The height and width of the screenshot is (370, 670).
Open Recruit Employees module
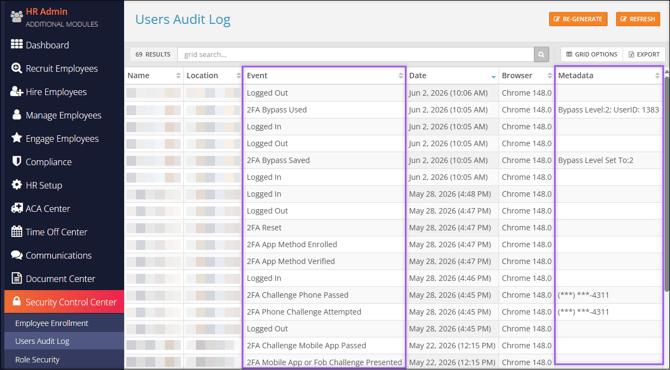click(62, 68)
